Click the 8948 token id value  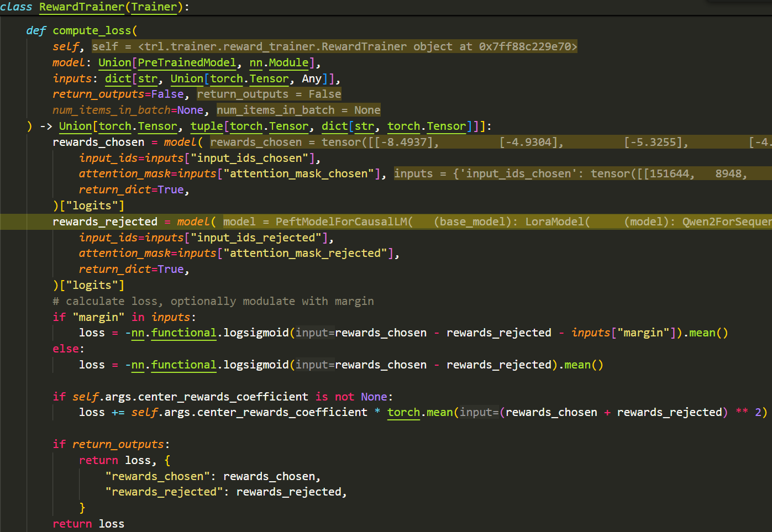[728, 173]
